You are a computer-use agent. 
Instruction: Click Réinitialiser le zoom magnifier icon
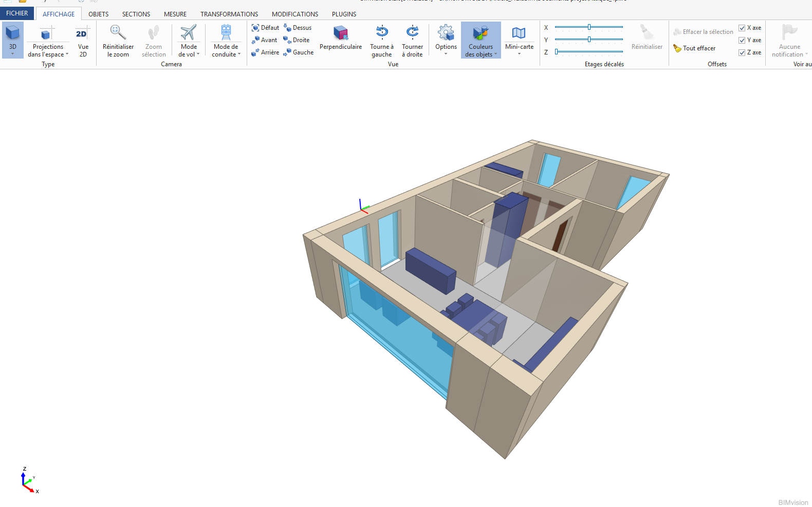(118, 33)
